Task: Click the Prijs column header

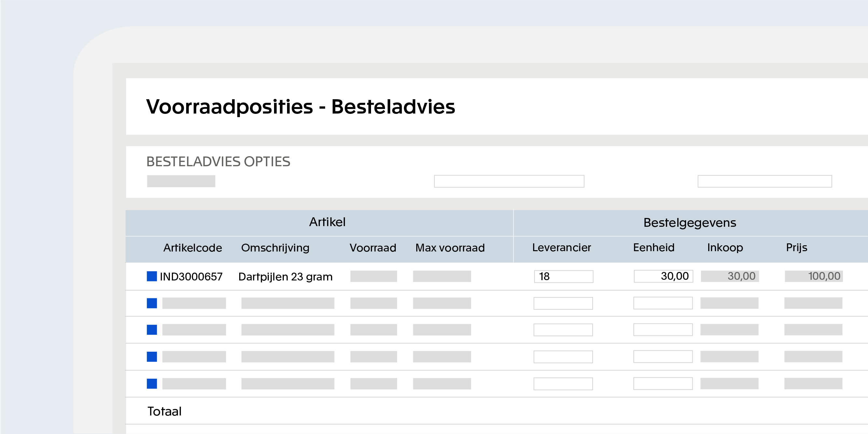Action: pyautogui.click(x=797, y=248)
